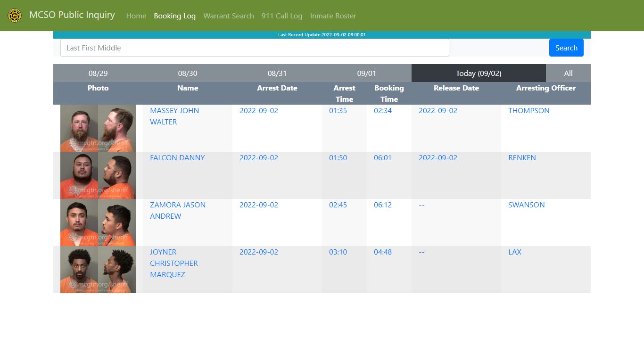Switch to the 08/29 date tab
Screen dimensions: 644x362
[98, 73]
